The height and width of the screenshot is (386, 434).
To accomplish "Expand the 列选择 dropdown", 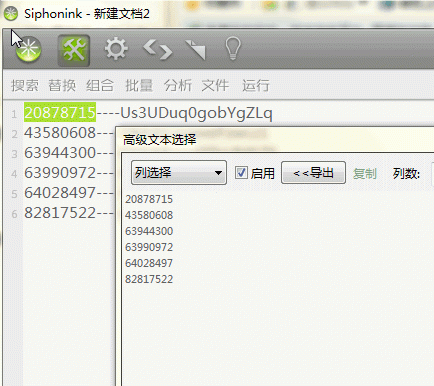I will coord(179,173).
